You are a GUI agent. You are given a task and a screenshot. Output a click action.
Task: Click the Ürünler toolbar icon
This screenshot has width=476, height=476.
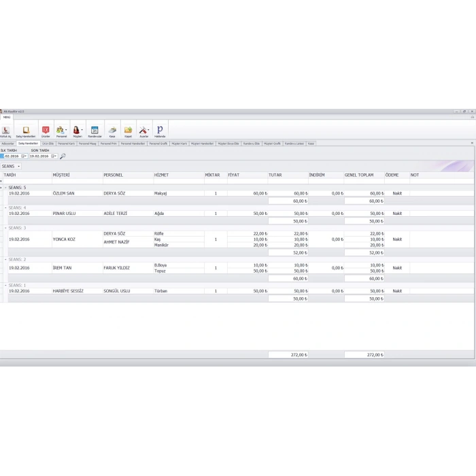(46, 131)
